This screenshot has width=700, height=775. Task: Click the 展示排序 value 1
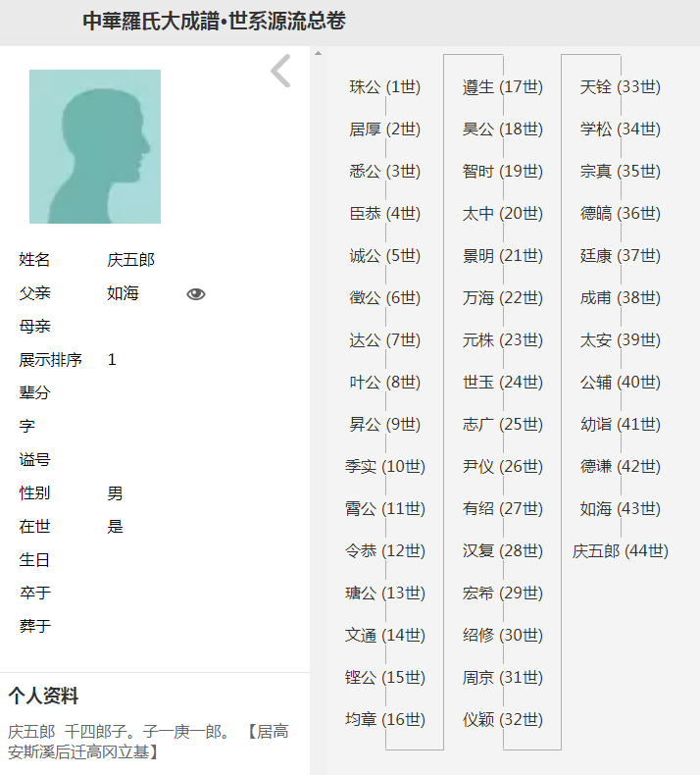tap(112, 360)
